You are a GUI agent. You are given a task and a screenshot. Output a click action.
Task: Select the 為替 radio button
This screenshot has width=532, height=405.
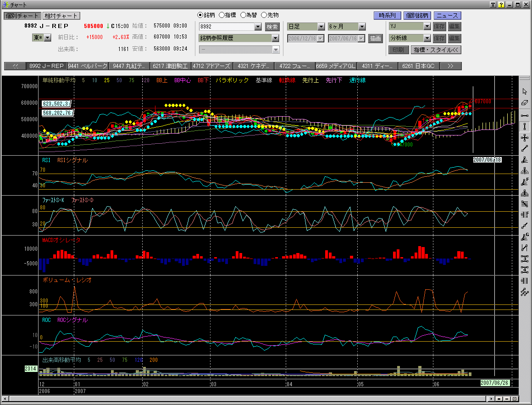(243, 15)
